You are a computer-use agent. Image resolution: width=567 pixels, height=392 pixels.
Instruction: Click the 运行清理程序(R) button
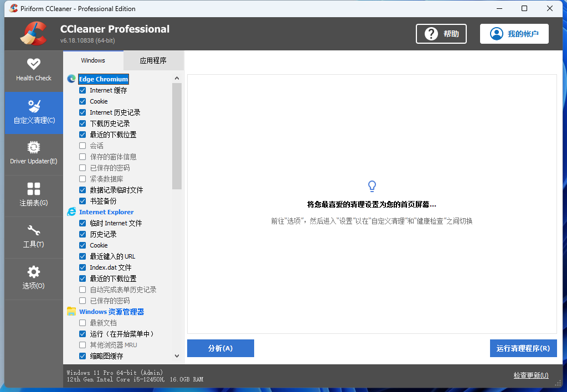point(523,348)
